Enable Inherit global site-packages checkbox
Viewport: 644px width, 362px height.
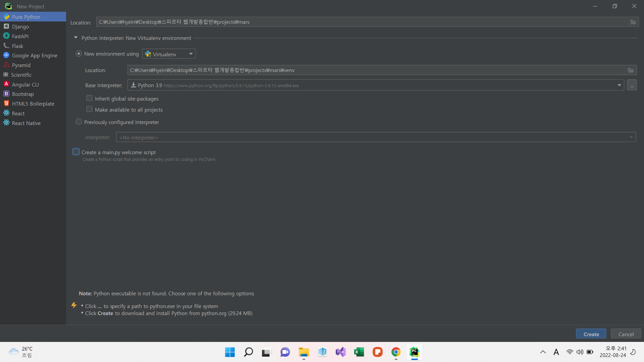tap(89, 98)
